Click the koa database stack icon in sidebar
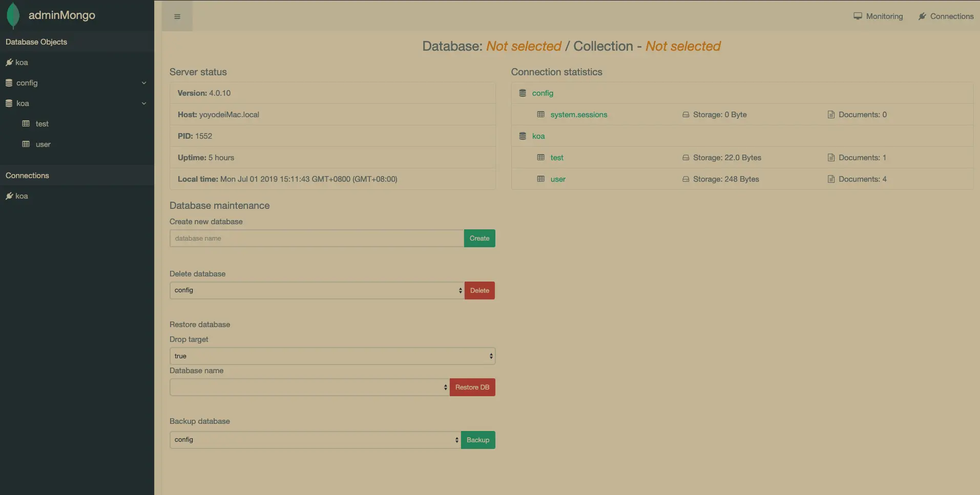 coord(9,103)
